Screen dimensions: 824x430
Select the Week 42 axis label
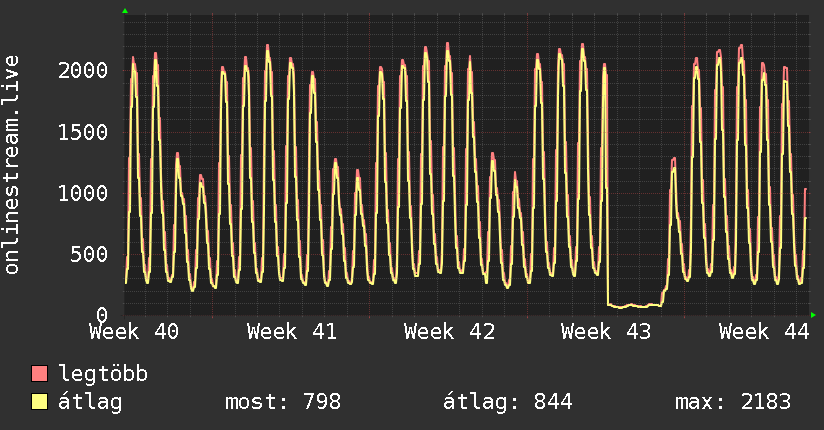click(449, 332)
